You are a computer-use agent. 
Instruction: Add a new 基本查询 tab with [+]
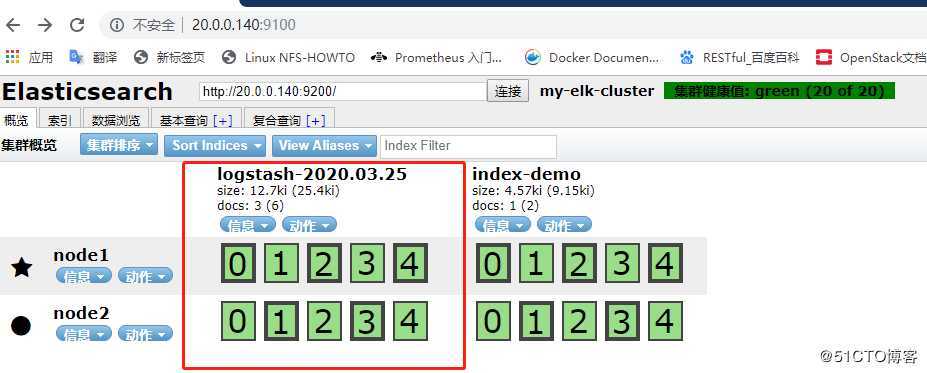[x=222, y=121]
